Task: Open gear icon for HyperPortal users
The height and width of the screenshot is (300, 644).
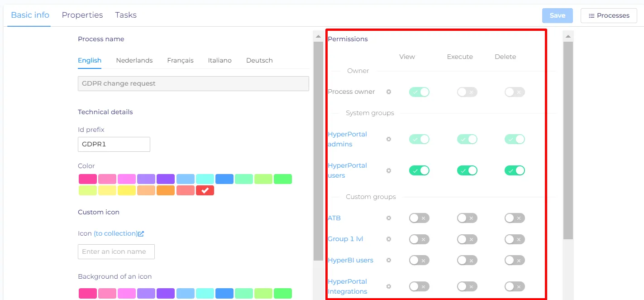Action: pyautogui.click(x=388, y=170)
